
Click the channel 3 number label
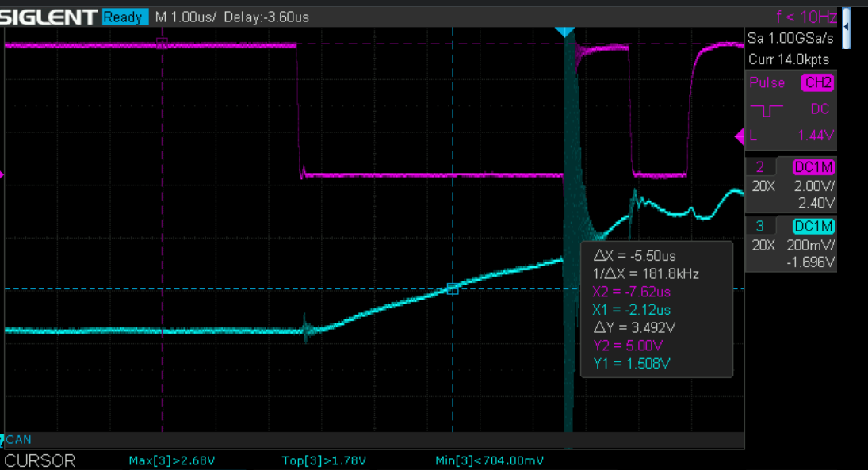pyautogui.click(x=760, y=227)
